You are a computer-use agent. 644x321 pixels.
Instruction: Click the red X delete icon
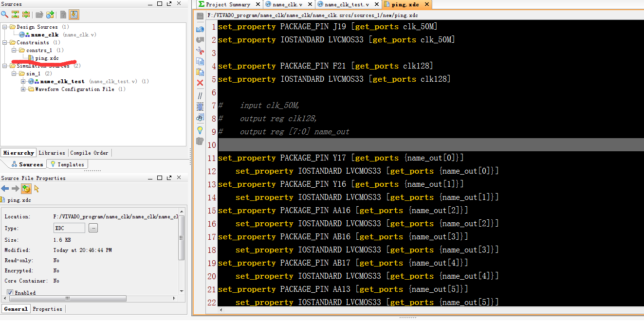[x=200, y=83]
